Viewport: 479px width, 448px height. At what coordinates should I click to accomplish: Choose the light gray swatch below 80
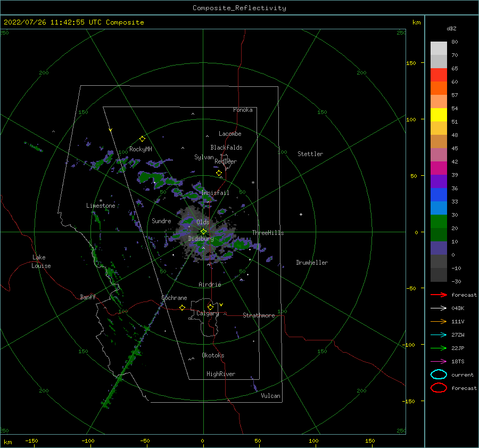pos(439,48)
